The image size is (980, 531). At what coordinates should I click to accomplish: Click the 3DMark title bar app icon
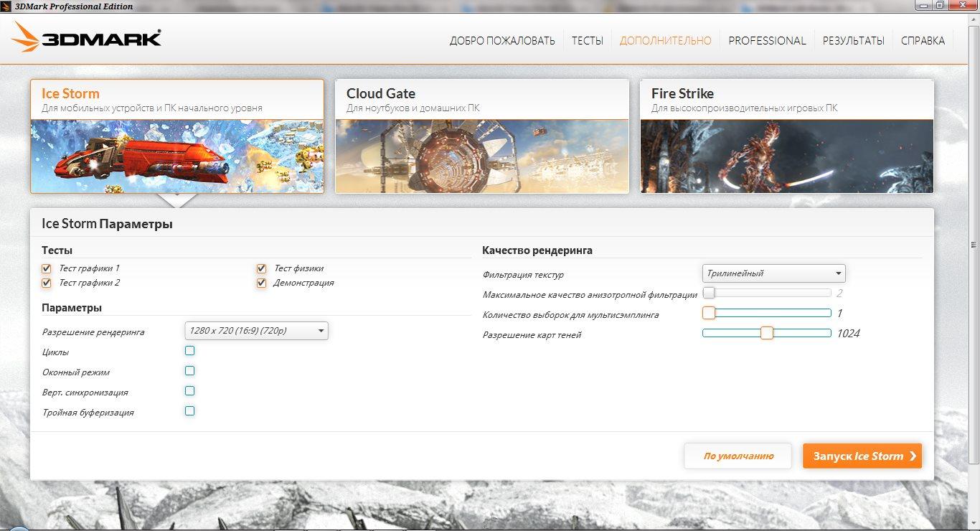pyautogui.click(x=7, y=6)
